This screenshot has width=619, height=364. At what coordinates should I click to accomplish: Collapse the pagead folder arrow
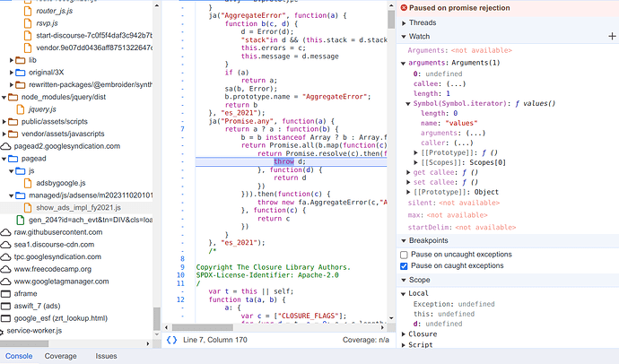pos(4,159)
